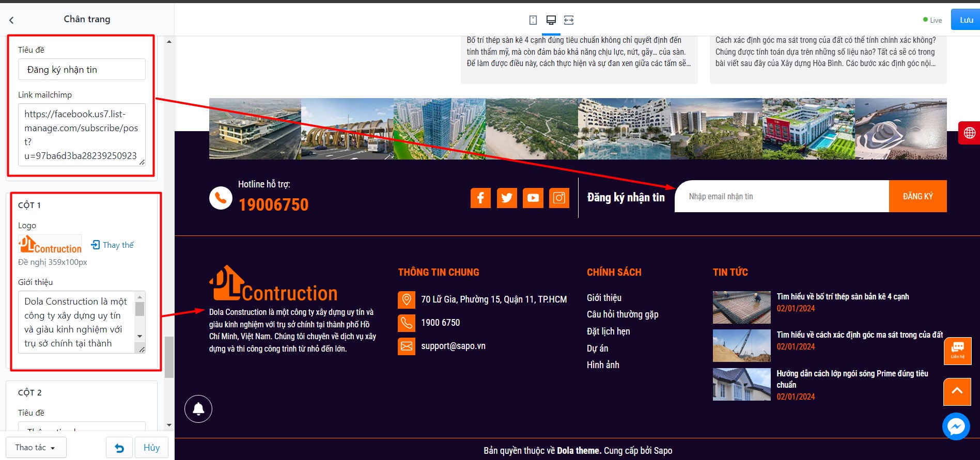Open the góc ma sát news thumbnail

click(x=741, y=345)
